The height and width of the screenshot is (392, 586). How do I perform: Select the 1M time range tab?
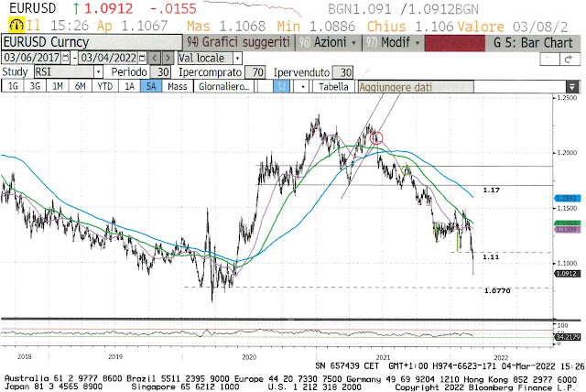point(57,87)
